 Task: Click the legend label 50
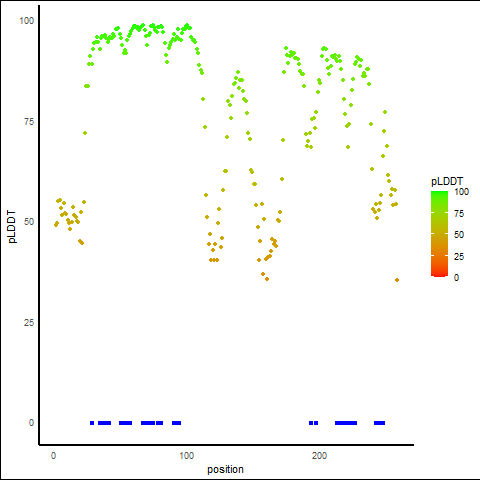459,235
